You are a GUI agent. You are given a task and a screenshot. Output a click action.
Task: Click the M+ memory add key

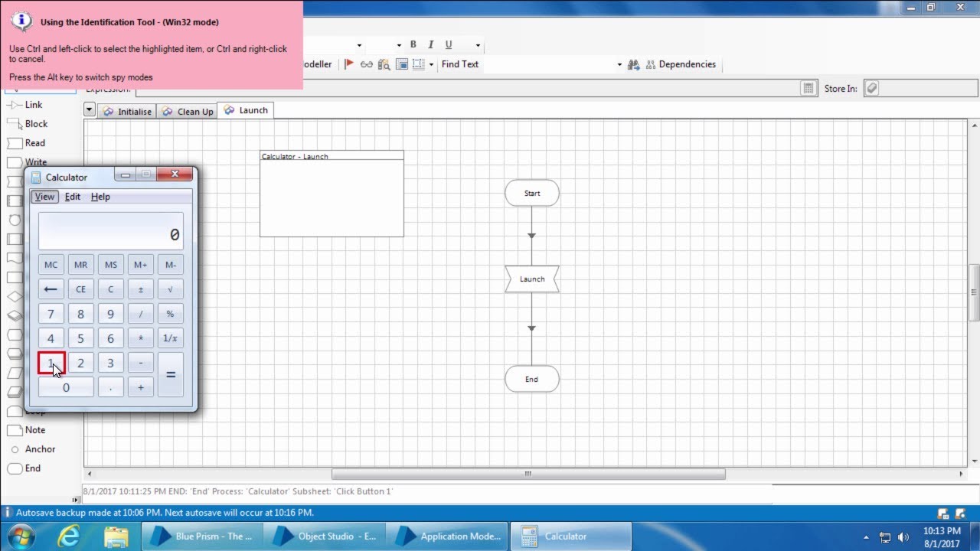click(x=141, y=265)
